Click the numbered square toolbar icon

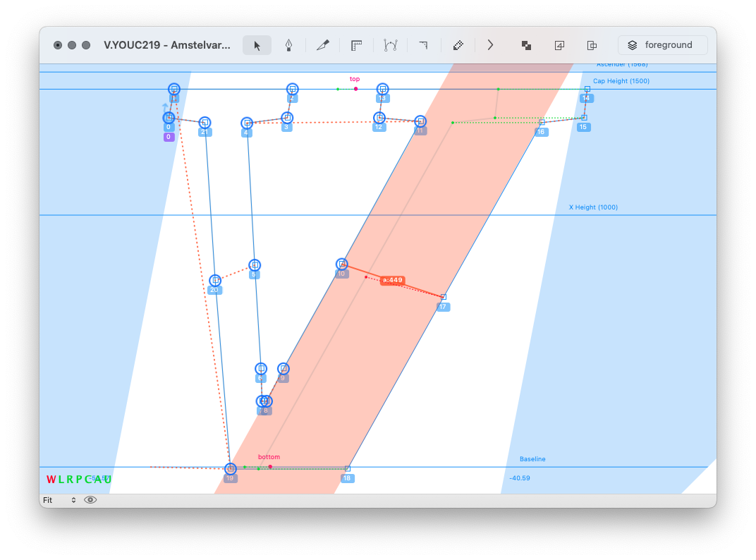coord(559,45)
